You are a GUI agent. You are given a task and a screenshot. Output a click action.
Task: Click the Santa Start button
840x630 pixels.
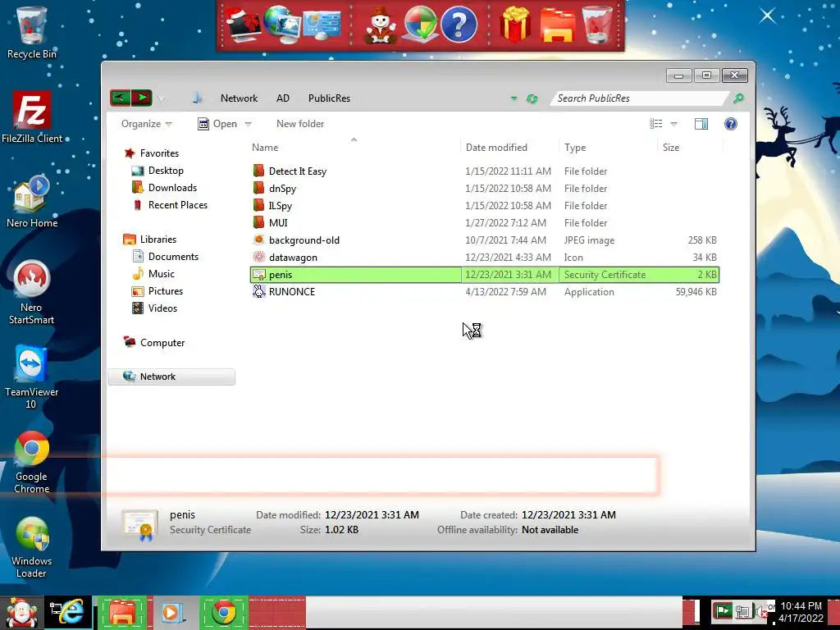click(21, 612)
